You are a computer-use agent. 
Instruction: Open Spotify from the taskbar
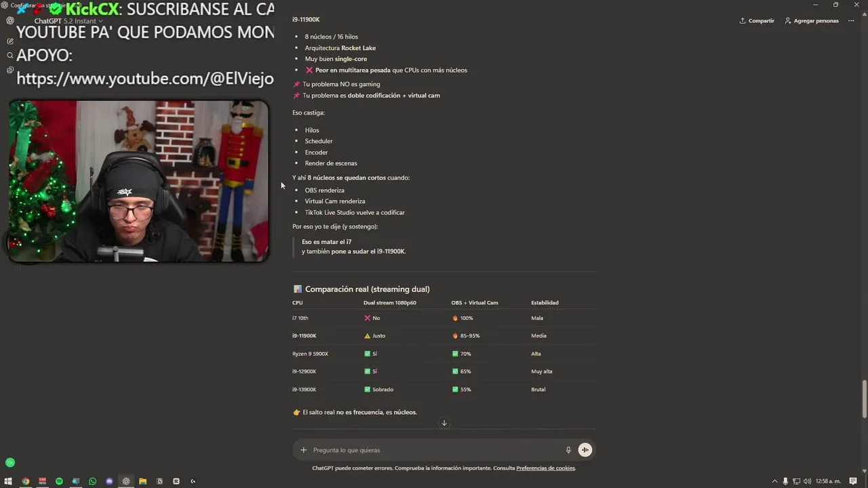pos(59,481)
